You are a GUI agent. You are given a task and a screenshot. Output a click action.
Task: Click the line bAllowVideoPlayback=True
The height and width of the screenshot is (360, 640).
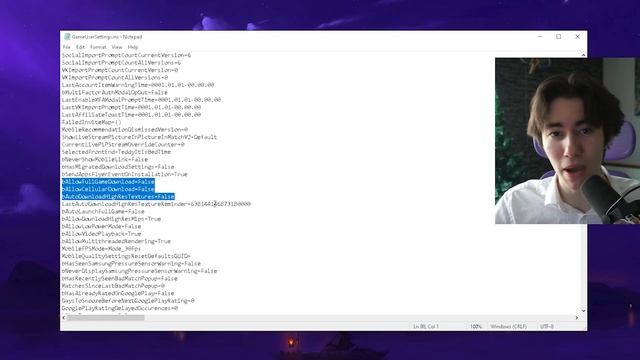tap(102, 234)
